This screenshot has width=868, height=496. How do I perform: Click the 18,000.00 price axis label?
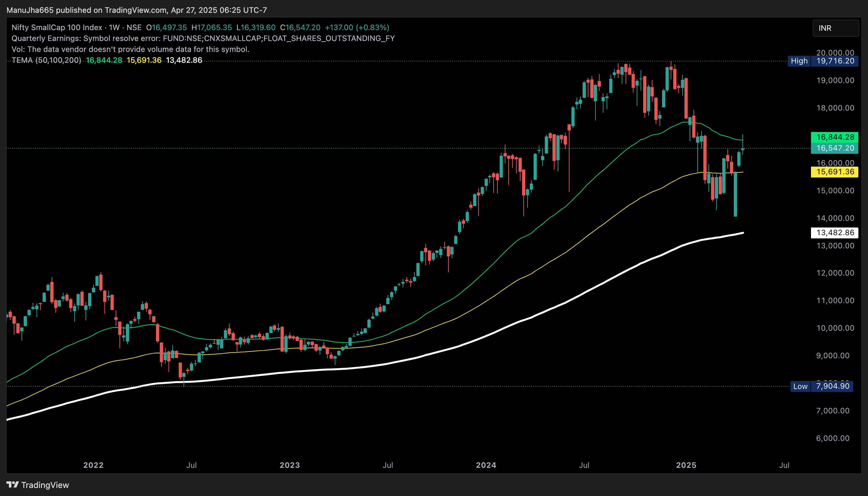click(835, 108)
